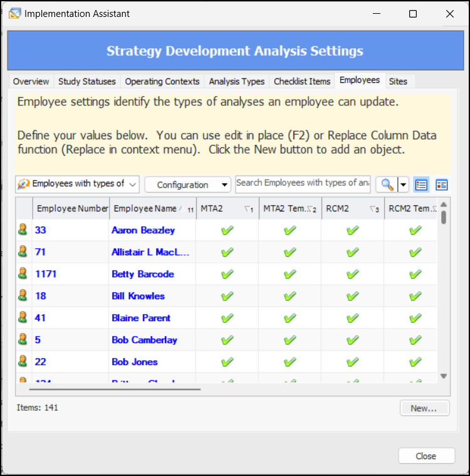Image resolution: width=470 pixels, height=476 pixels.
Task: Click the New... button
Action: click(424, 408)
